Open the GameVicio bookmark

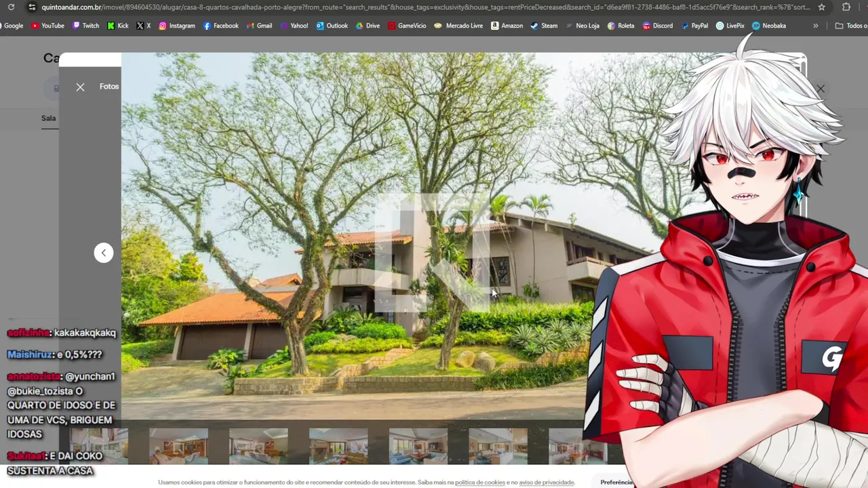click(x=407, y=26)
